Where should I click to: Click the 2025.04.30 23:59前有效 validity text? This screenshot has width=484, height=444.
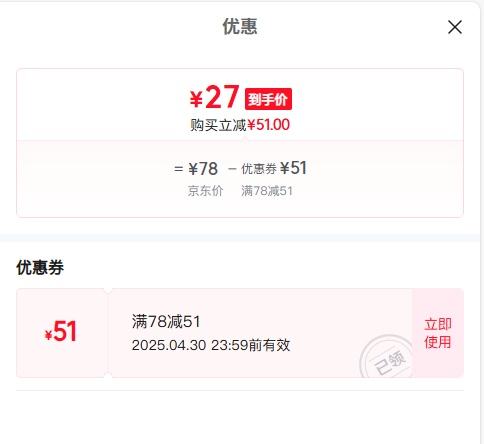click(x=211, y=345)
